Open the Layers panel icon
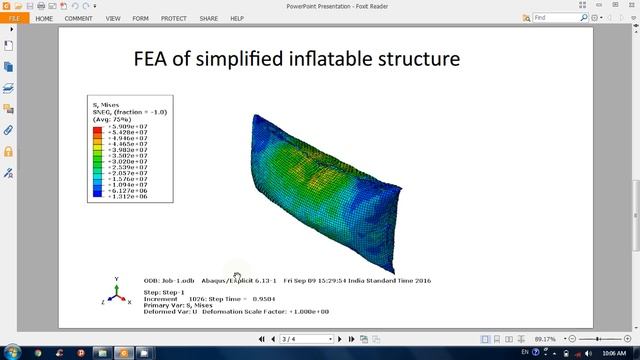 [x=8, y=88]
